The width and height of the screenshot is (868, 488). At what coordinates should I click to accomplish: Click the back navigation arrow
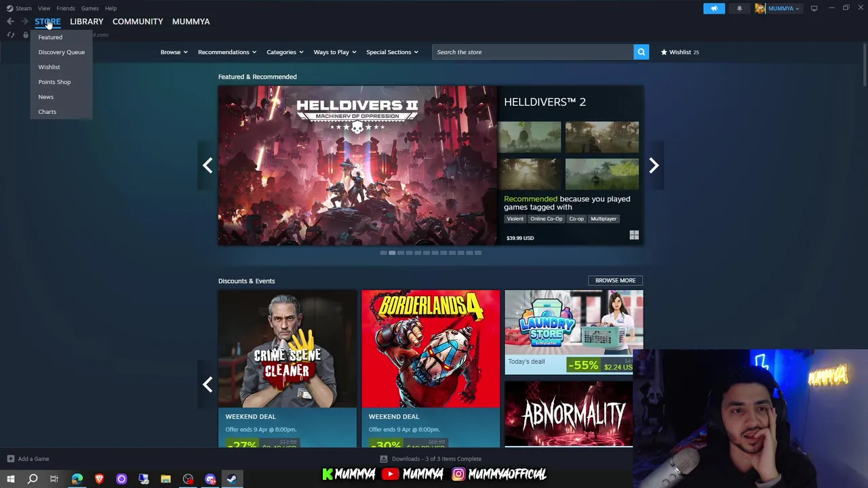tap(10, 22)
